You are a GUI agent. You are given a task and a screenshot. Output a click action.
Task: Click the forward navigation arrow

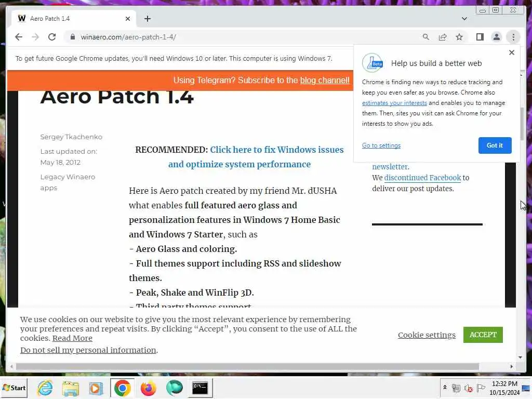click(35, 37)
